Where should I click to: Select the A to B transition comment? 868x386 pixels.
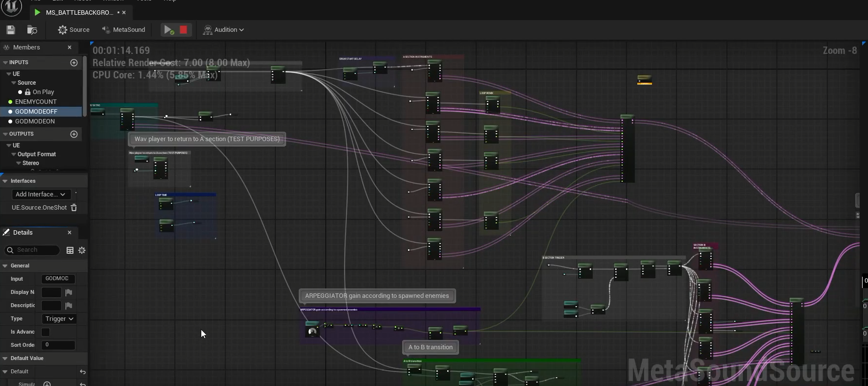(x=431, y=347)
